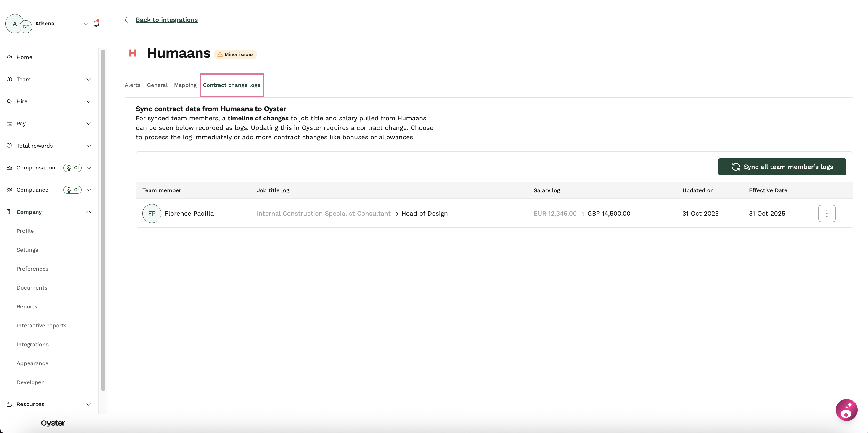This screenshot has height=433, width=868.
Task: Open the Developer page
Action: [30, 382]
